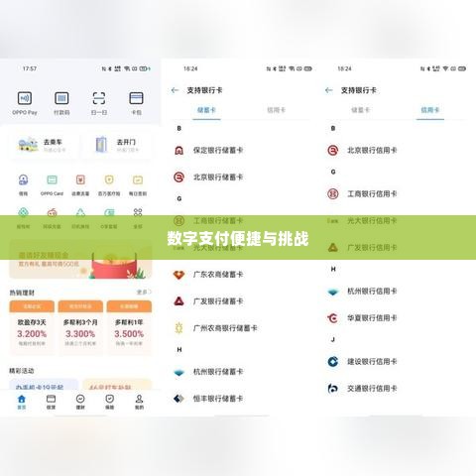Open the blue activity card under 精彩活动
Image resolution: width=476 pixels, height=476 pixels.
click(x=44, y=385)
